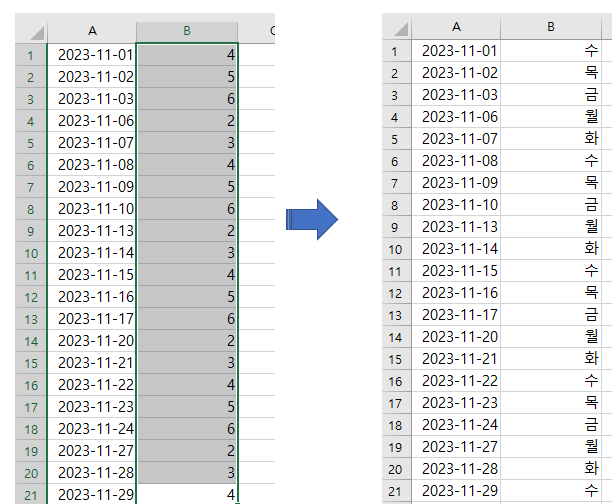Viewport: 612px width, 504px height.
Task: Click weekday 월 beside 2023-11-06
Action: 551,117
